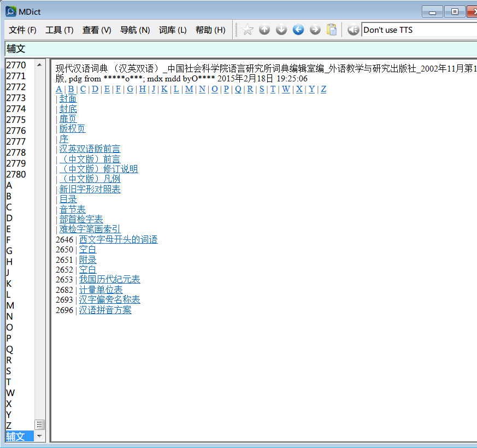Follow the S letter index link
The image size is (477, 448).
coord(262,89)
